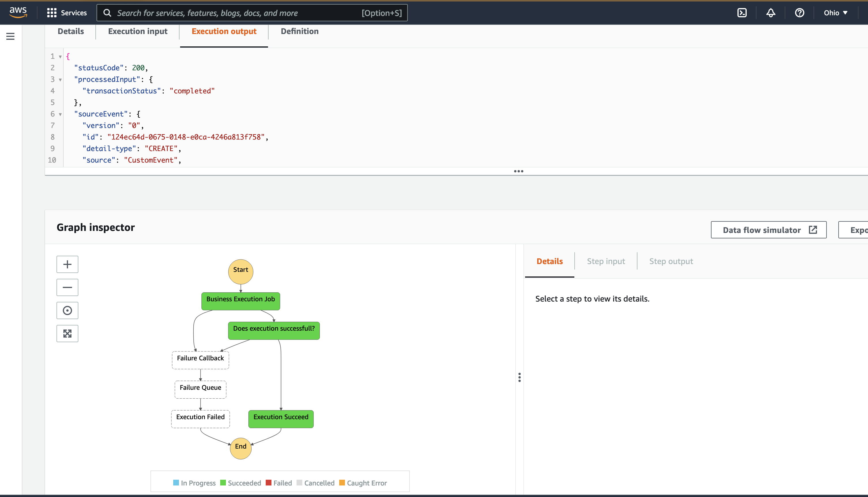Click the "statusCode" key text

99,68
